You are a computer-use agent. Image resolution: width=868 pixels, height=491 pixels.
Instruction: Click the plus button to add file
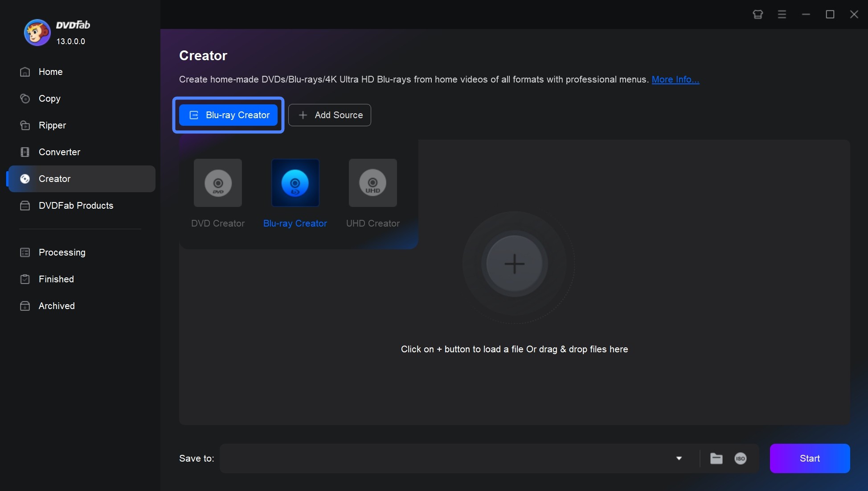(x=513, y=263)
